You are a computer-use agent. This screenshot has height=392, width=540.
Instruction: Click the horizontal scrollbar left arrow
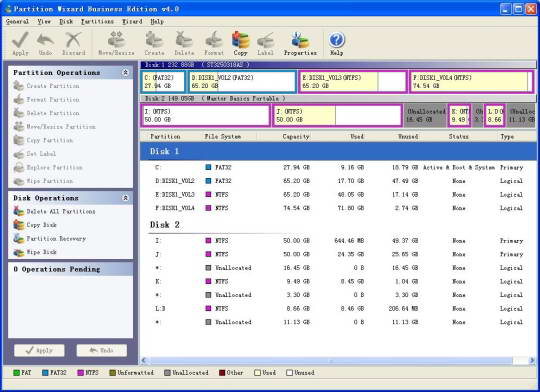click(144, 361)
